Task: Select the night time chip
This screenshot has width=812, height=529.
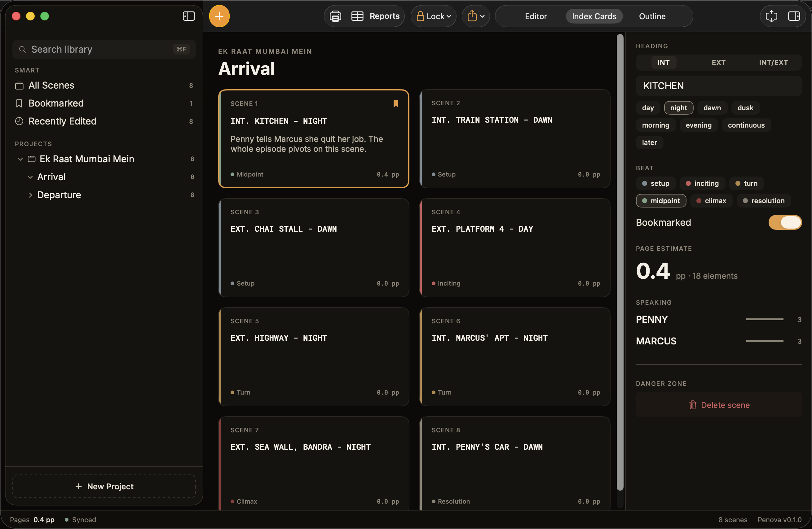Action: (x=678, y=108)
